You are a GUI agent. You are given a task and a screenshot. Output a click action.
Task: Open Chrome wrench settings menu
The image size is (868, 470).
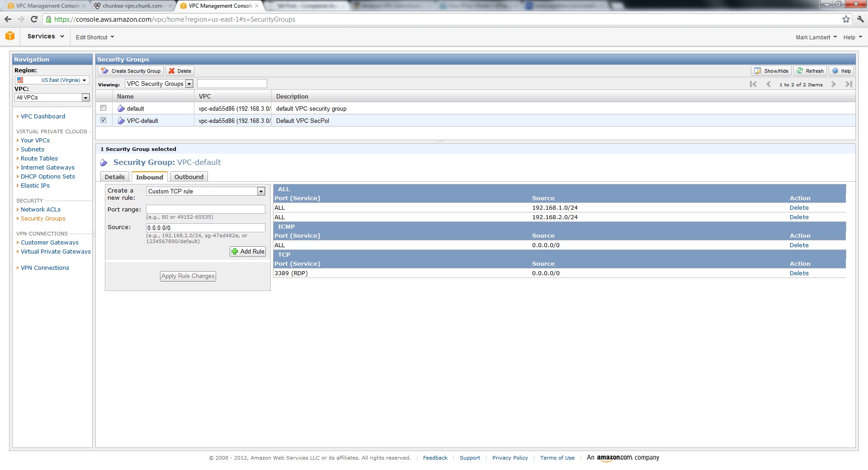tap(860, 19)
